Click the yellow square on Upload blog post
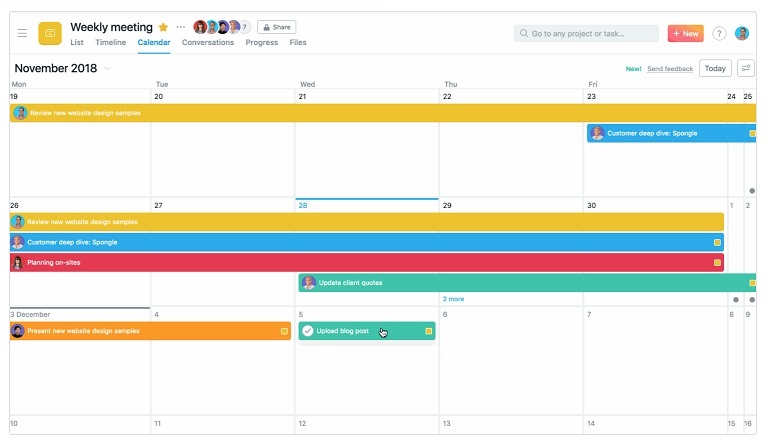Viewport: 768px width, 445px height. click(x=428, y=331)
